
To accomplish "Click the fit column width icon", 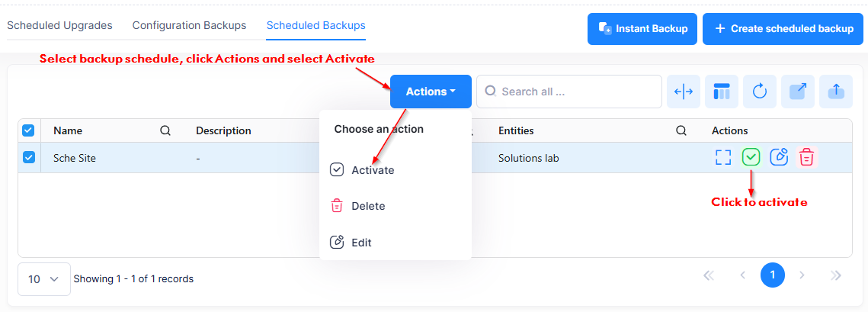I will [x=684, y=92].
